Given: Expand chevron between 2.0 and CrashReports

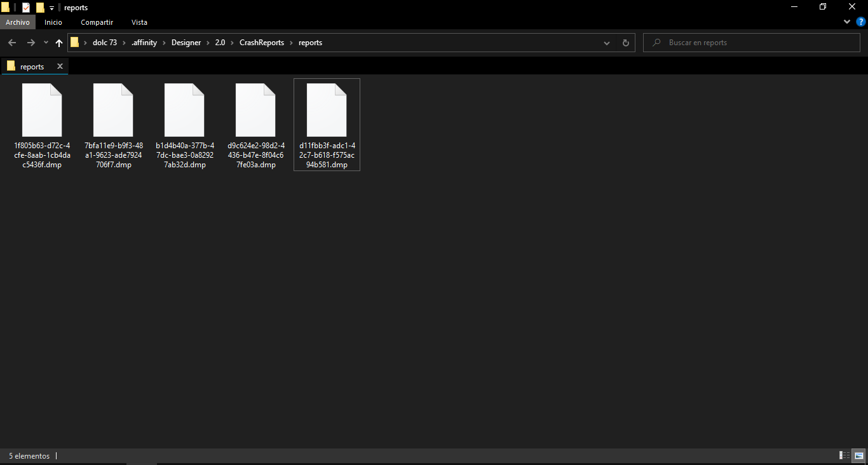Looking at the screenshot, I should 233,43.
